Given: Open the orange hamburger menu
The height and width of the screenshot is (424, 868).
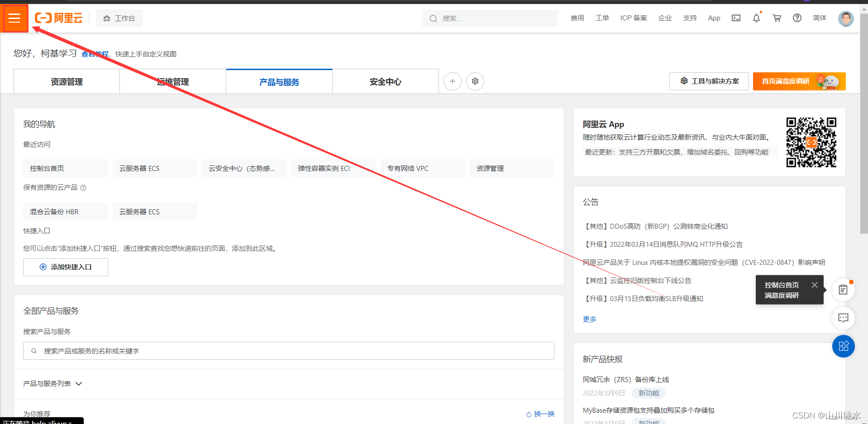Looking at the screenshot, I should click(14, 18).
